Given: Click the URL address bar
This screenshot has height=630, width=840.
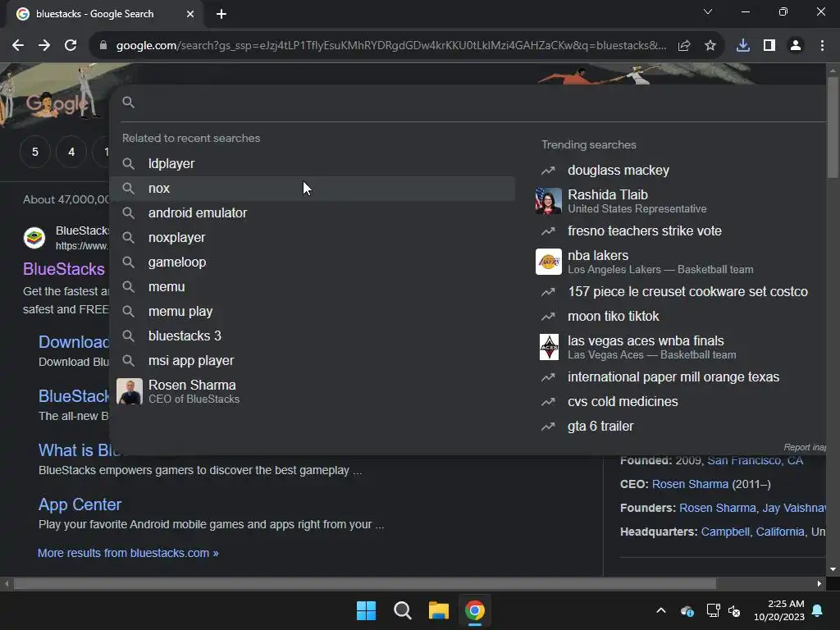Looking at the screenshot, I should click(x=391, y=46).
